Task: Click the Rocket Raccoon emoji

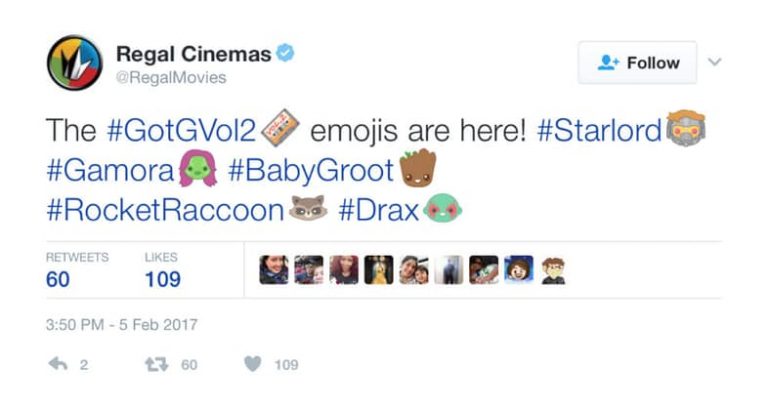Action: pos(308,209)
